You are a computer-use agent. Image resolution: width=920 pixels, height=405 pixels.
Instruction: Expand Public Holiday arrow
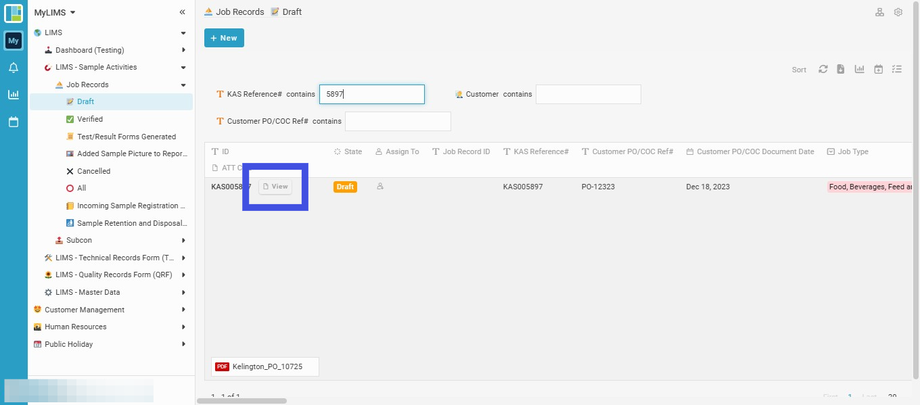(183, 345)
